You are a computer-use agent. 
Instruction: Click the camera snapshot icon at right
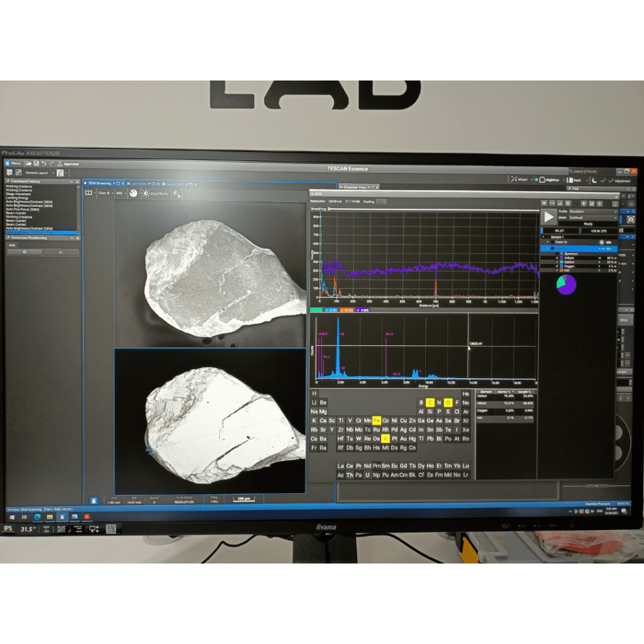631,219
